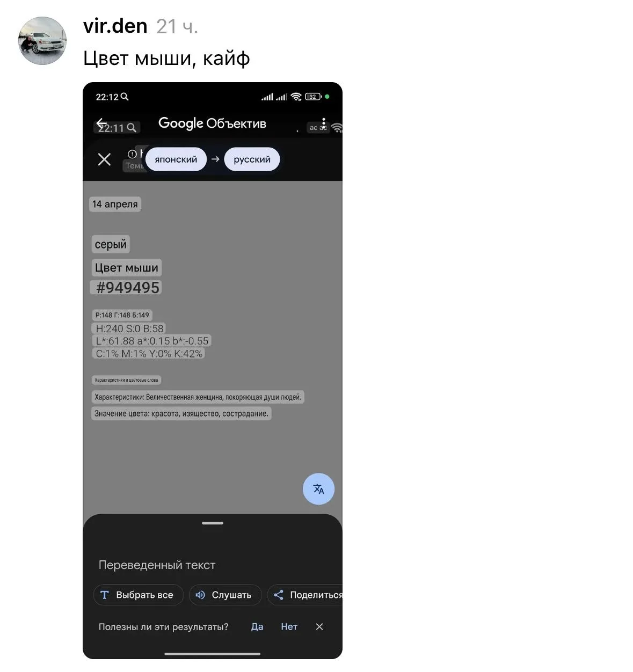Image resolution: width=633 pixels, height=672 pixels.
Task: Open the vir.den username link
Action: pyautogui.click(x=115, y=26)
